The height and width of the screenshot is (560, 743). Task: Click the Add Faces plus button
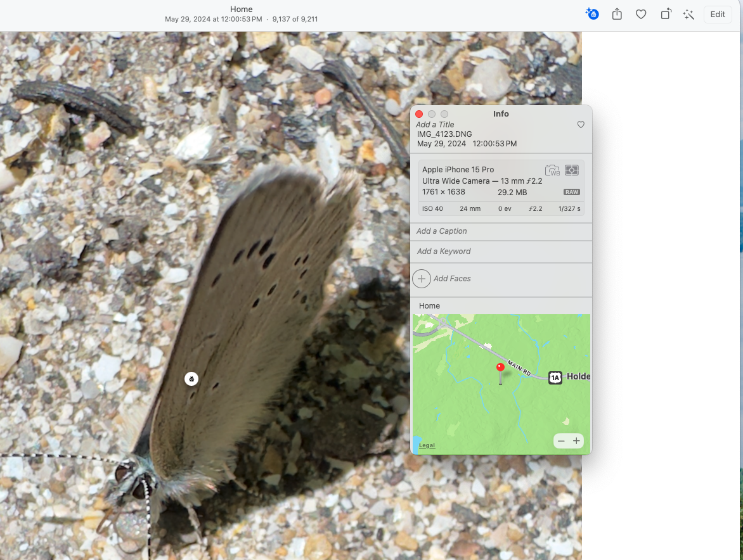pos(421,279)
